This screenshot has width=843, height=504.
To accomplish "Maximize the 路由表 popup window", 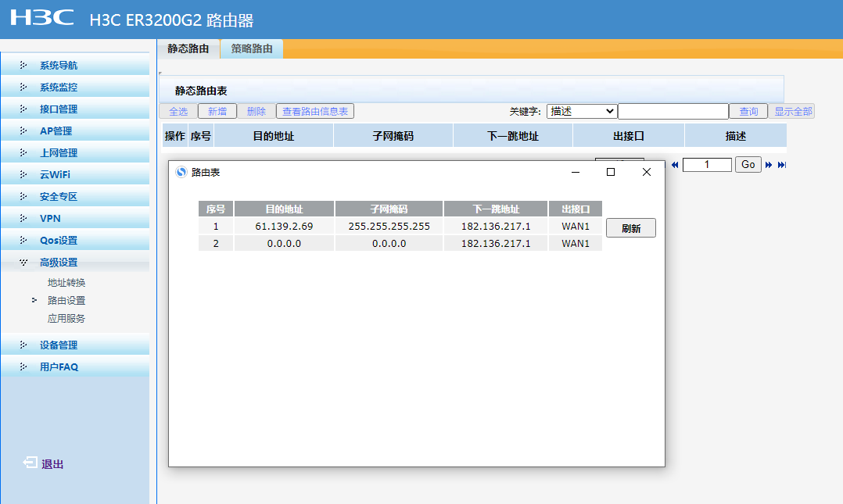I will click(x=611, y=172).
